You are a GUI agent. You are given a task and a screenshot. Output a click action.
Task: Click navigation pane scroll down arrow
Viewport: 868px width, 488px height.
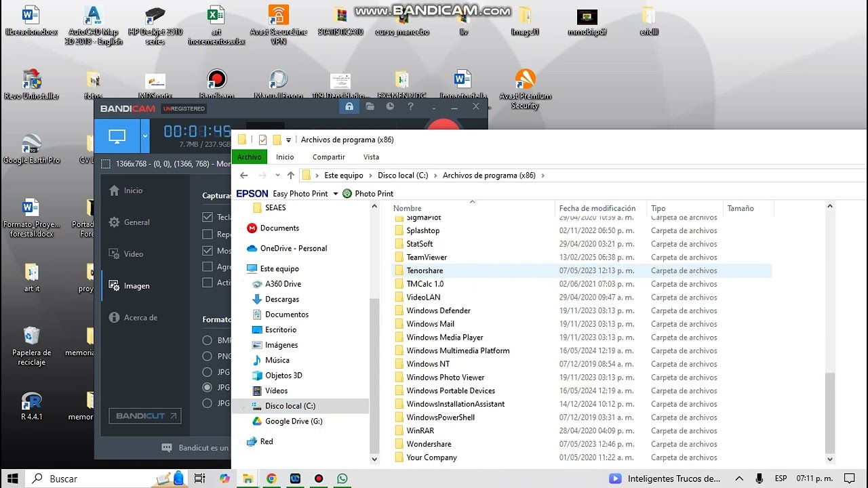[374, 459]
